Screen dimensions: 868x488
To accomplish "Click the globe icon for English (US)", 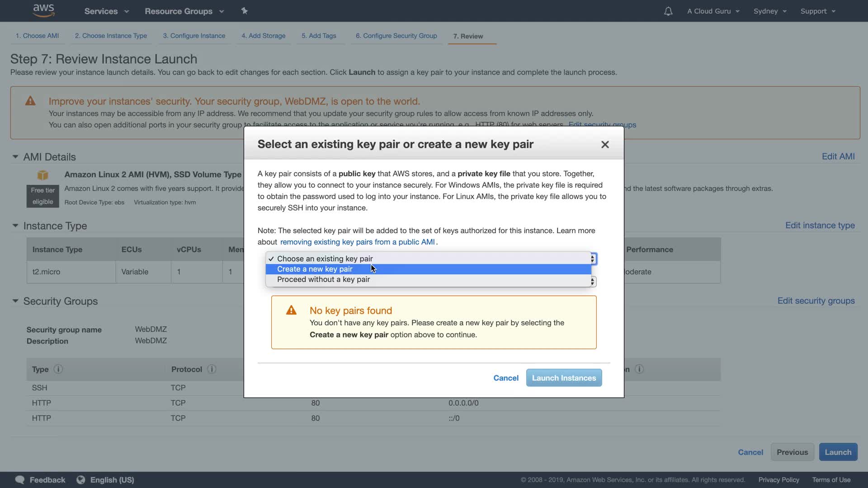I will click(x=81, y=480).
